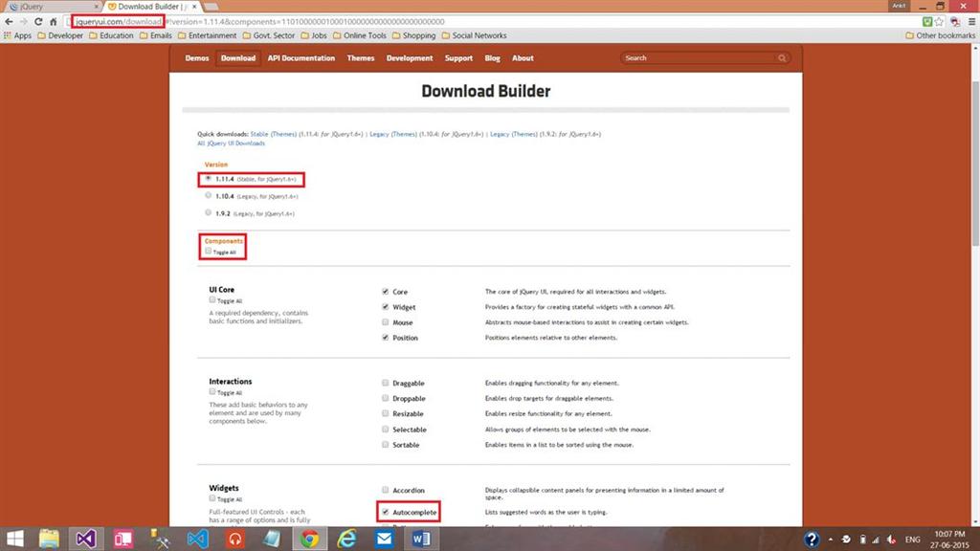The image size is (980, 551).
Task: Toggle All components checkbox
Action: coord(208,252)
